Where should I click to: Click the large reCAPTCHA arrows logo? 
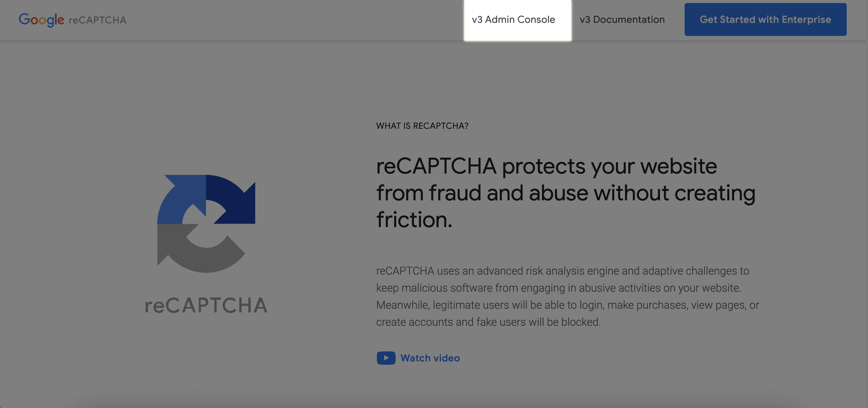(x=206, y=223)
